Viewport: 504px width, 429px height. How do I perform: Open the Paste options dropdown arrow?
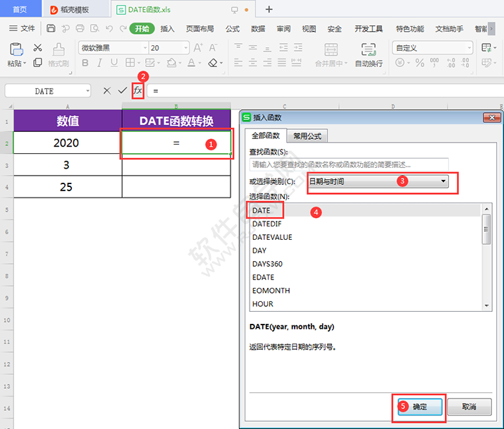coord(25,63)
